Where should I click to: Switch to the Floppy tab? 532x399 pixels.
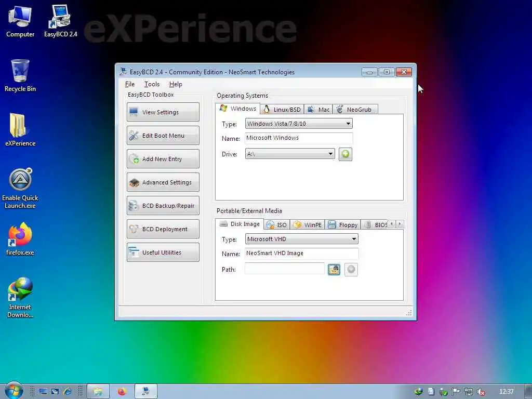tap(343, 224)
